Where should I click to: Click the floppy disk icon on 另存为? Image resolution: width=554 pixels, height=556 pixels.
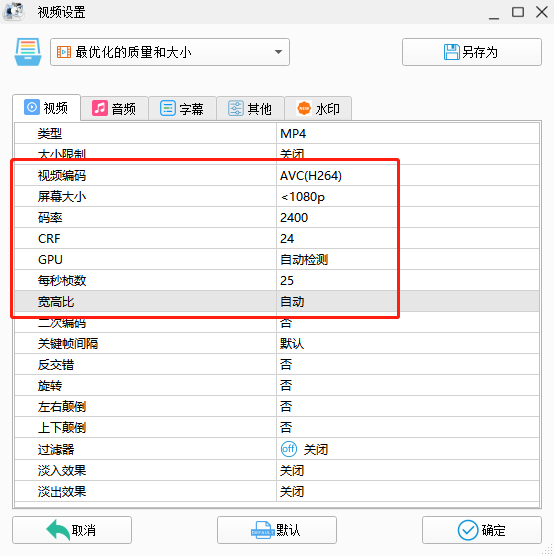(x=451, y=52)
